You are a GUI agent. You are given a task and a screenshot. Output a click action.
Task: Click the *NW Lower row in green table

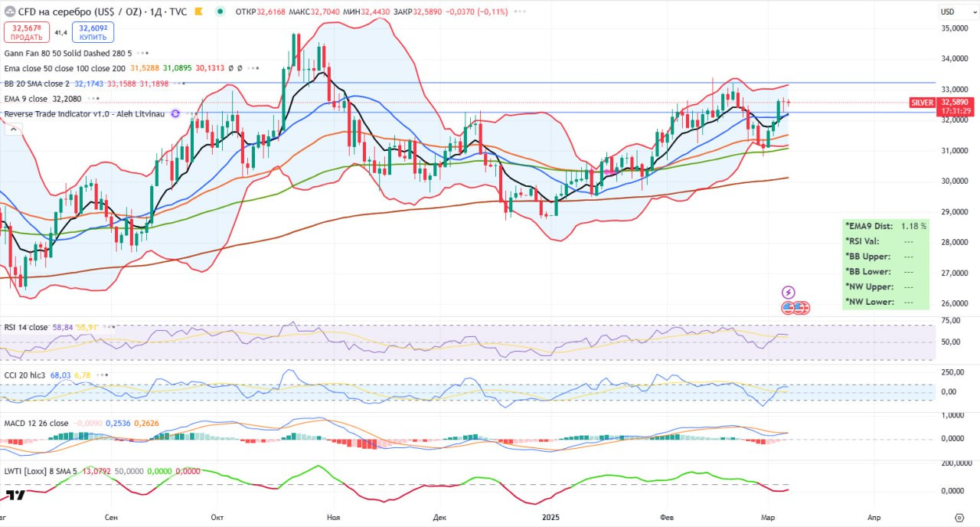pyautogui.click(x=886, y=302)
